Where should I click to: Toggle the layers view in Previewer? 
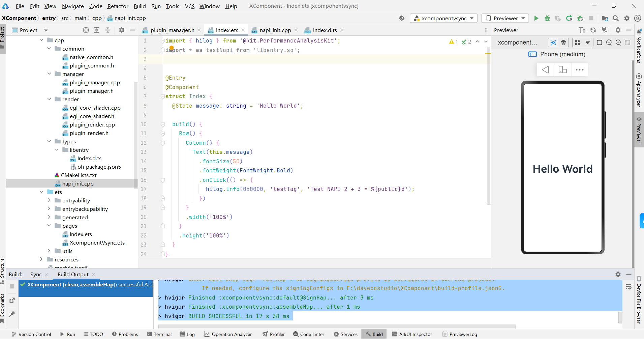[563, 43]
